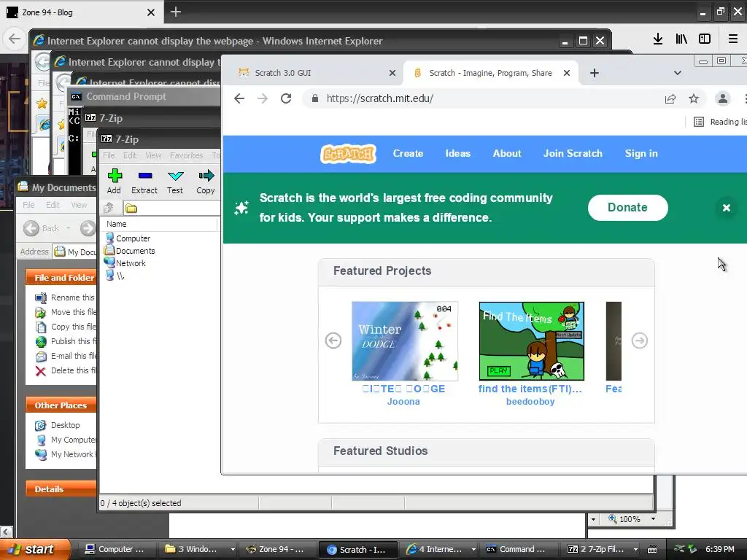Open the Back button history dropdown arrow
The width and height of the screenshot is (747, 560).
click(x=68, y=228)
